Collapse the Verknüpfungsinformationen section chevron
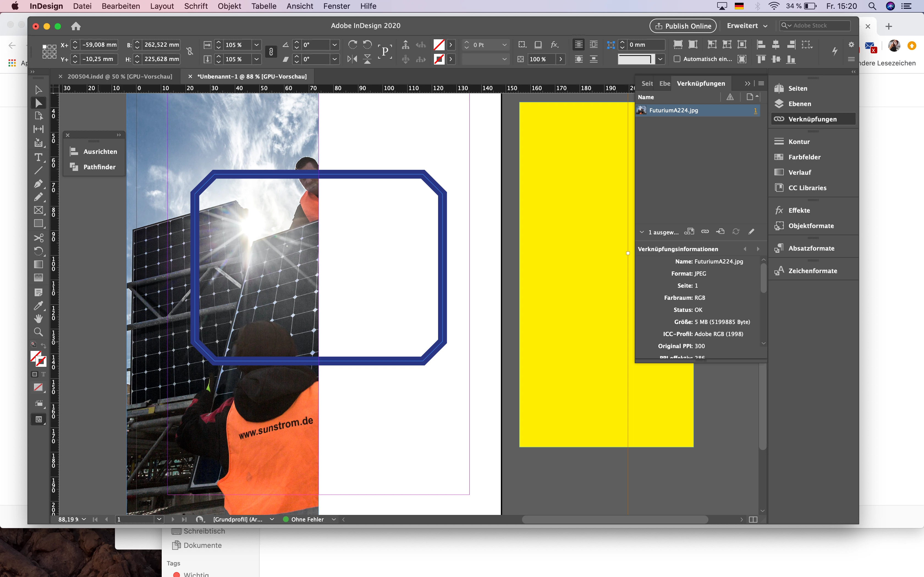924x577 pixels. coord(642,232)
